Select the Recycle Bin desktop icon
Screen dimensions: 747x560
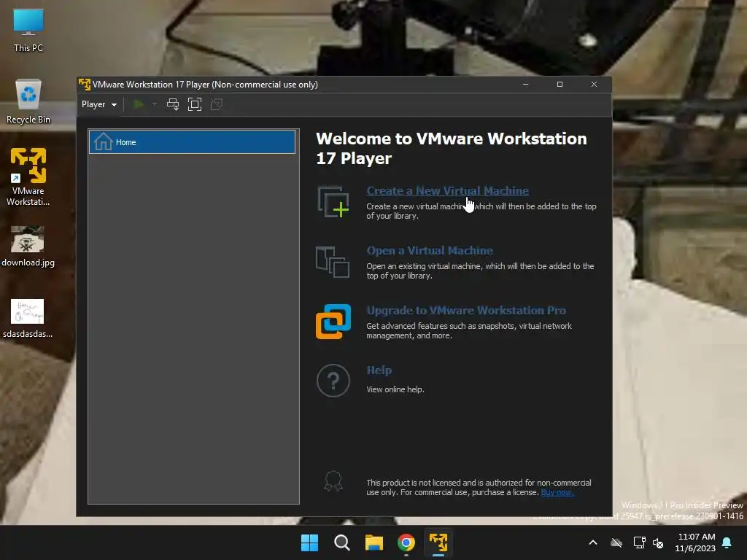[x=28, y=101]
